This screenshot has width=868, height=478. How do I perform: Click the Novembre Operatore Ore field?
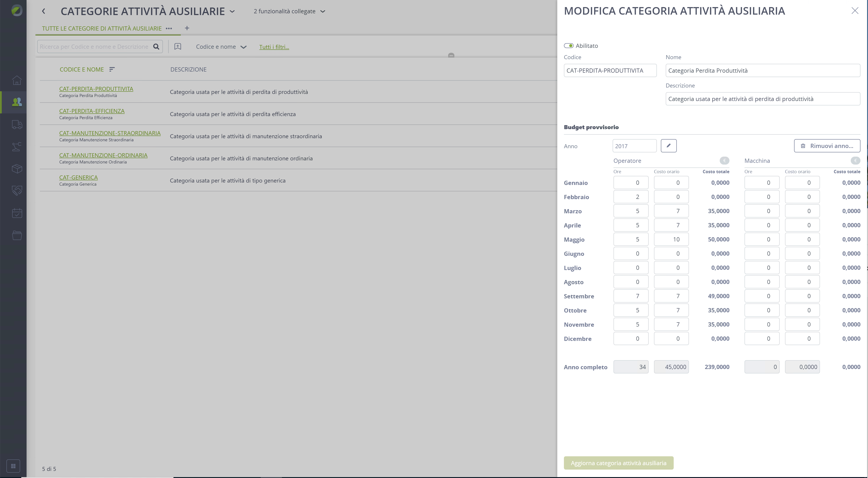[631, 324]
